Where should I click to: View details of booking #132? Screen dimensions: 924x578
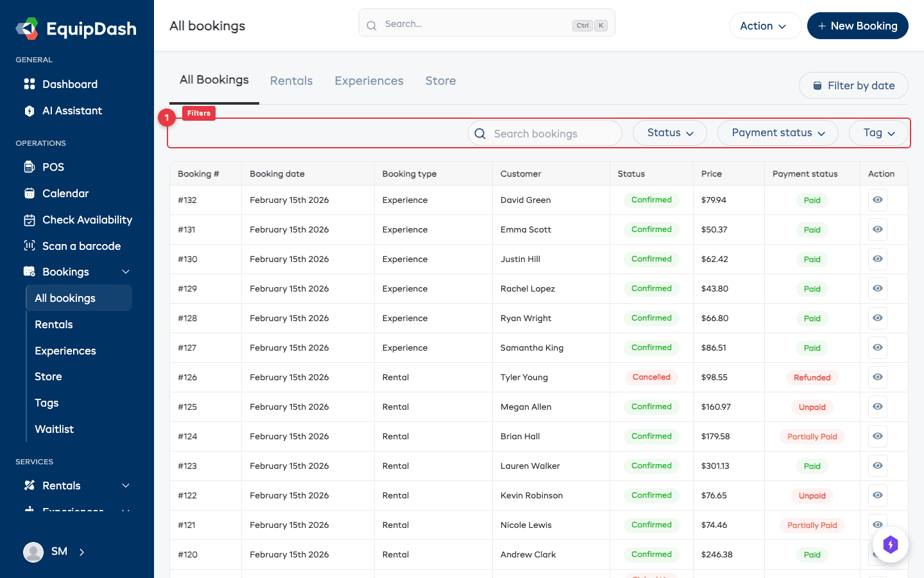pyautogui.click(x=877, y=200)
